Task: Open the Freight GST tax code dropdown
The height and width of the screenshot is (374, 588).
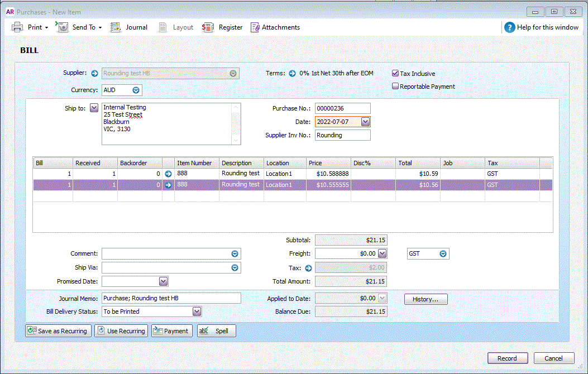Action: 443,254
